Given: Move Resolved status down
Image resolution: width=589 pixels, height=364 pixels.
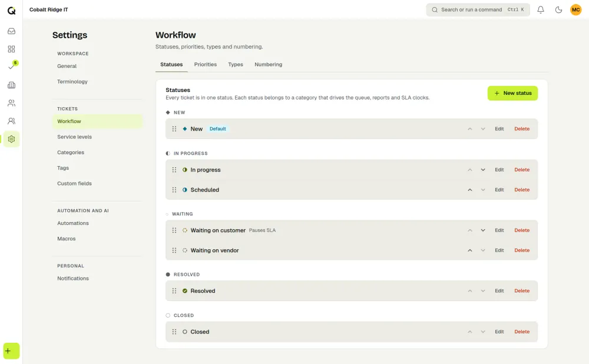Looking at the screenshot, I should pos(483,291).
